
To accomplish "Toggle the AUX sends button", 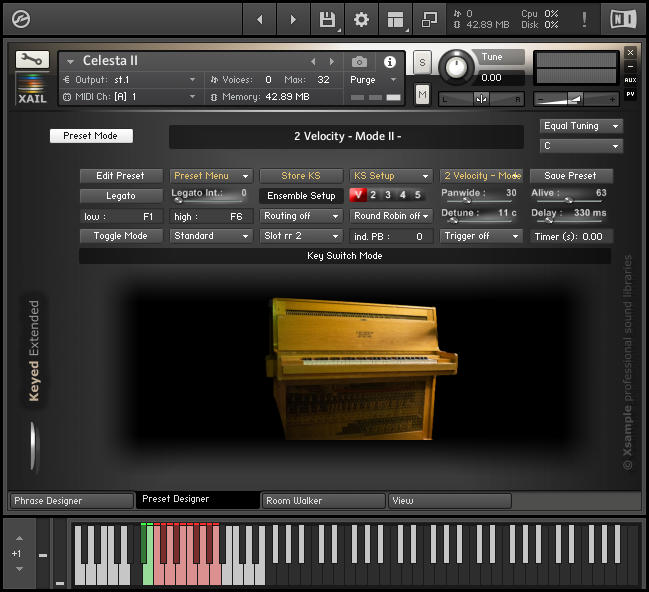I will (630, 80).
